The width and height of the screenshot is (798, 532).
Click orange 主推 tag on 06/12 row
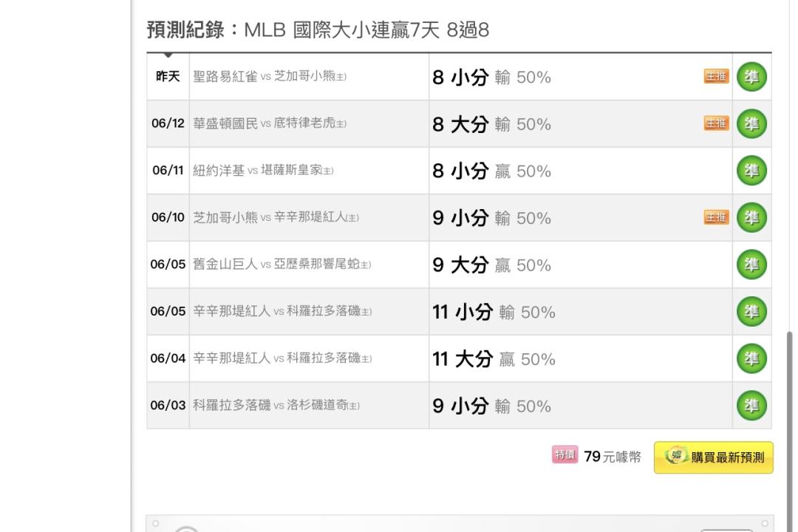pyautogui.click(x=717, y=123)
